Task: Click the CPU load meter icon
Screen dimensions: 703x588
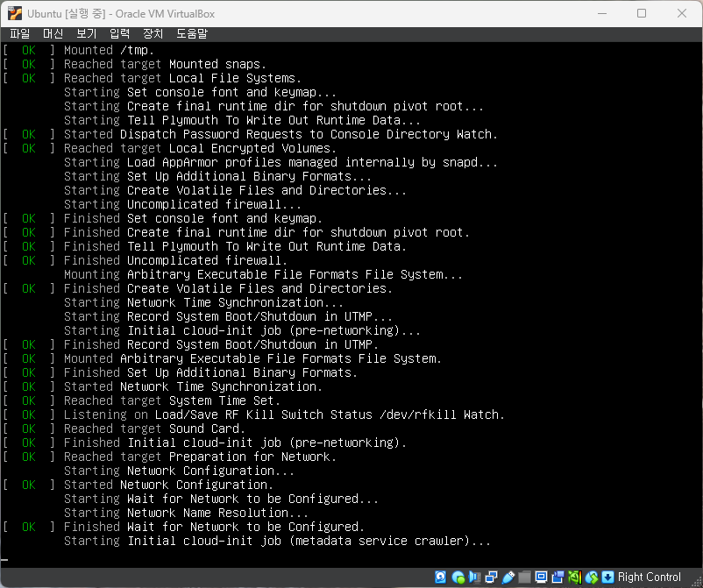Action: (575, 577)
